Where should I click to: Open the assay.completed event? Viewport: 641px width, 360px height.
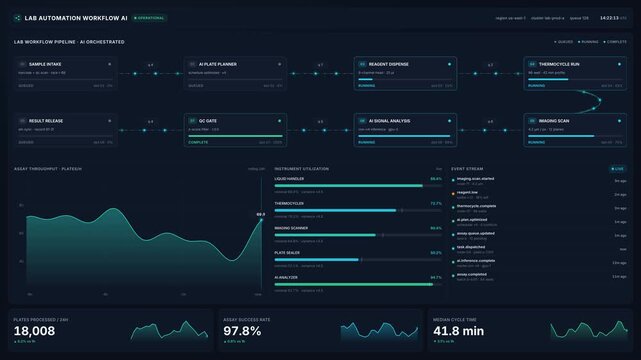click(539, 277)
